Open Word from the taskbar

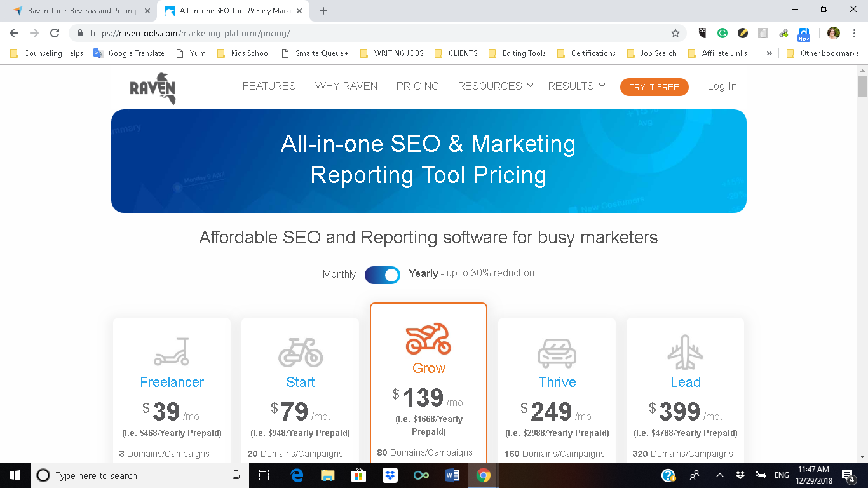[452, 475]
